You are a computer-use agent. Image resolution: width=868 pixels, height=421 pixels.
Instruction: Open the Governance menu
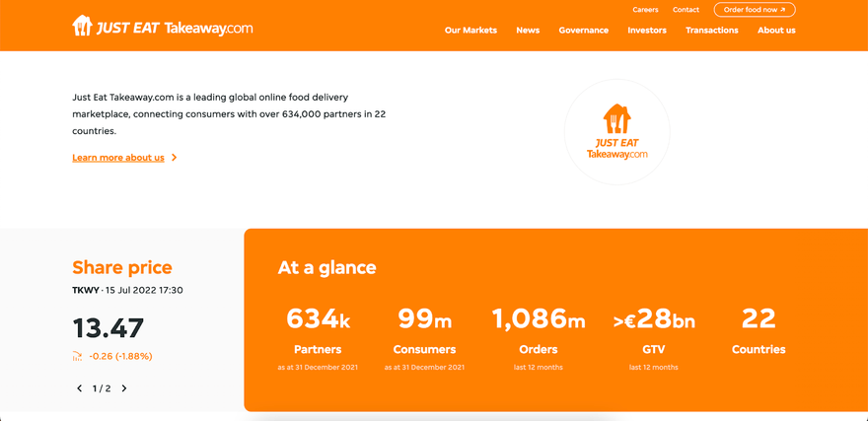pos(584,31)
